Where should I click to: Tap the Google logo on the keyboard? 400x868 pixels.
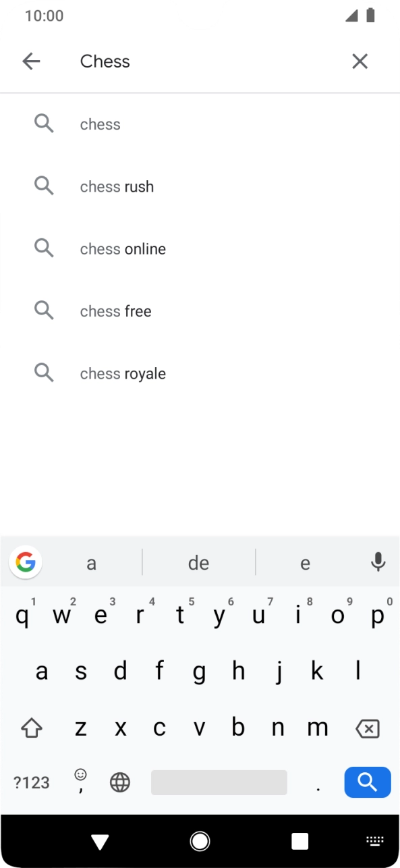(x=25, y=562)
